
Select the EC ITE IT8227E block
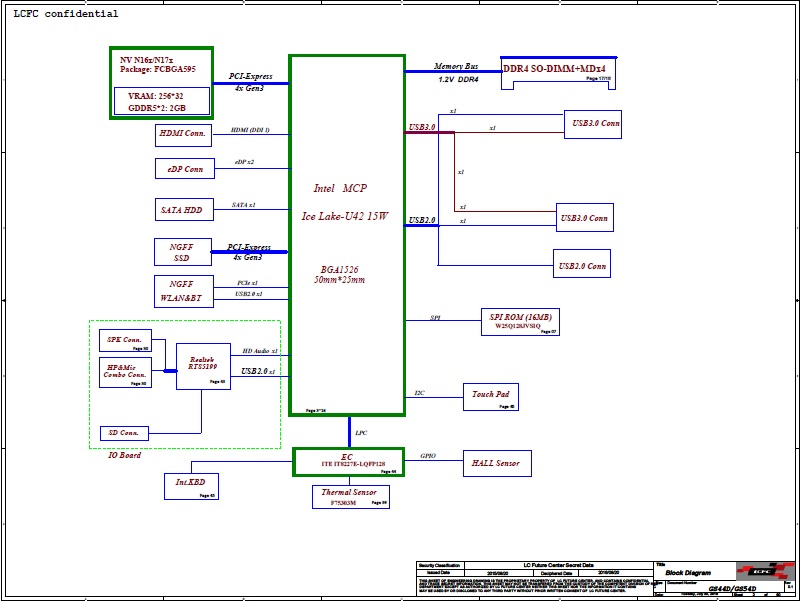[x=349, y=462]
